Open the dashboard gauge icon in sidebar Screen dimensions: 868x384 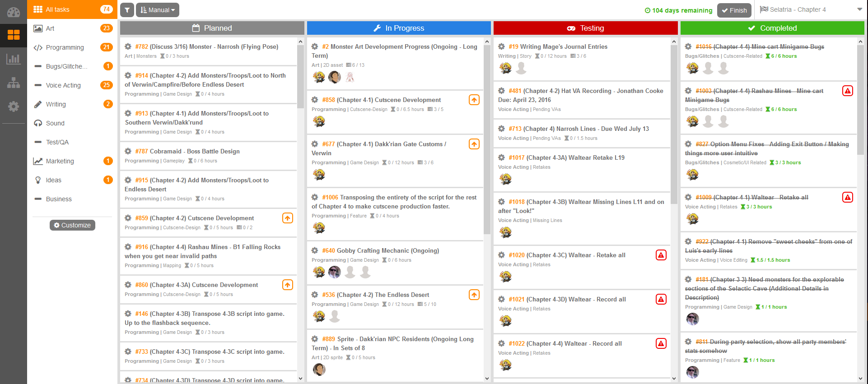pos(14,12)
